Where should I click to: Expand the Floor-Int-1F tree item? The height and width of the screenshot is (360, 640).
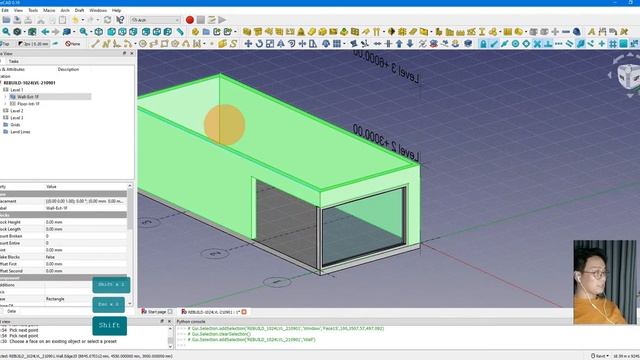(5, 104)
